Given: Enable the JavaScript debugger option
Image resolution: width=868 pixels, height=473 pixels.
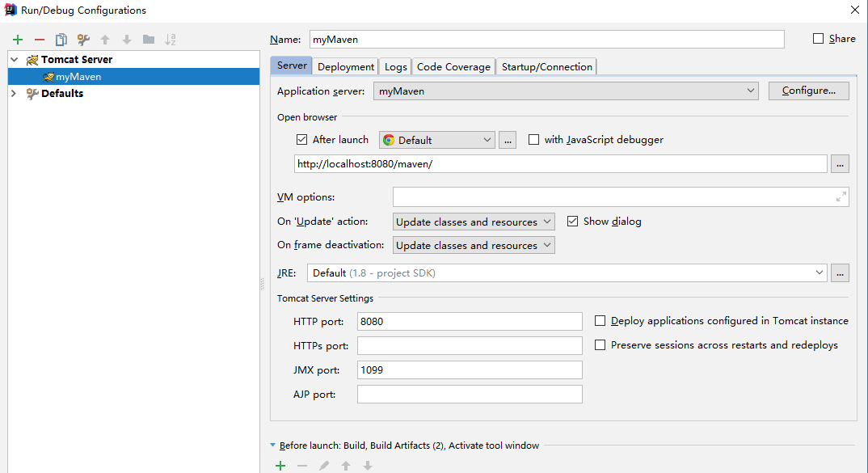Looking at the screenshot, I should (x=533, y=140).
